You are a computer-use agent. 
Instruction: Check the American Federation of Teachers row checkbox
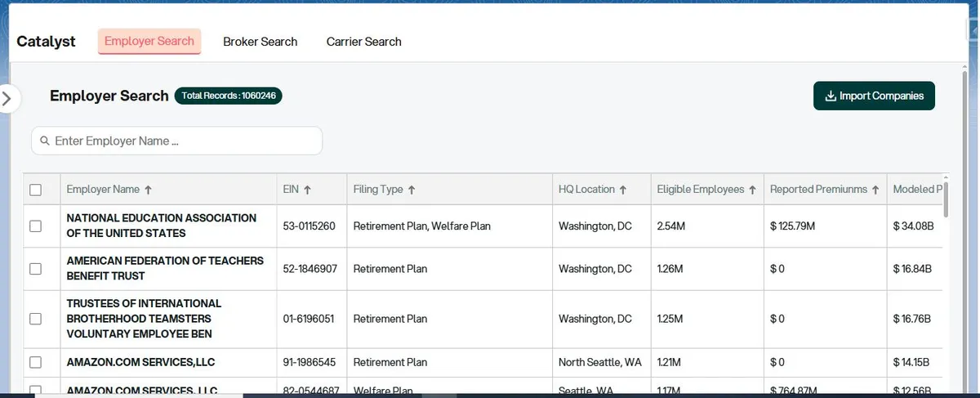[35, 269]
